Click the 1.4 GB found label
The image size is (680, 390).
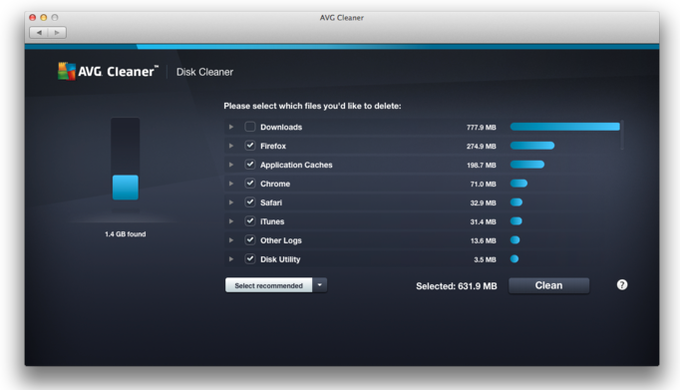coord(125,234)
